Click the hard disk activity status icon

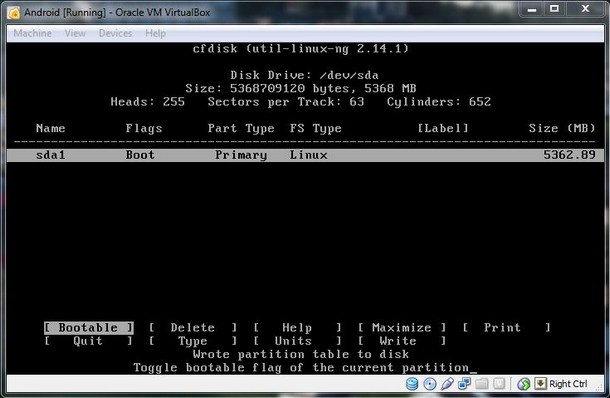coord(412,384)
